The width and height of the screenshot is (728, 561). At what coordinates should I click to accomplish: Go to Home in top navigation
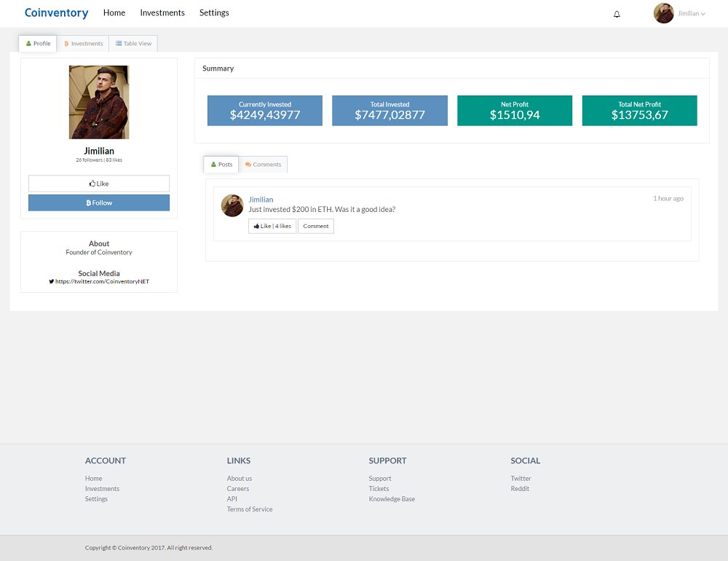click(114, 13)
